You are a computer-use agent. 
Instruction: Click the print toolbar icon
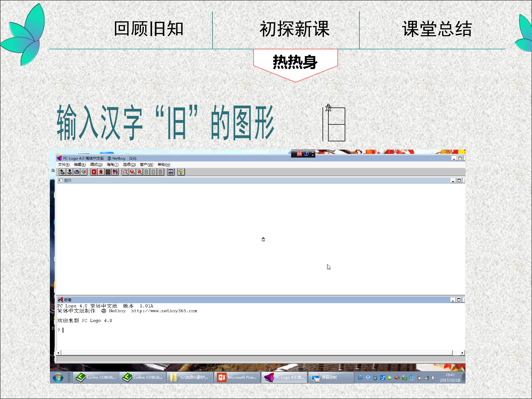pyautogui.click(x=77, y=172)
